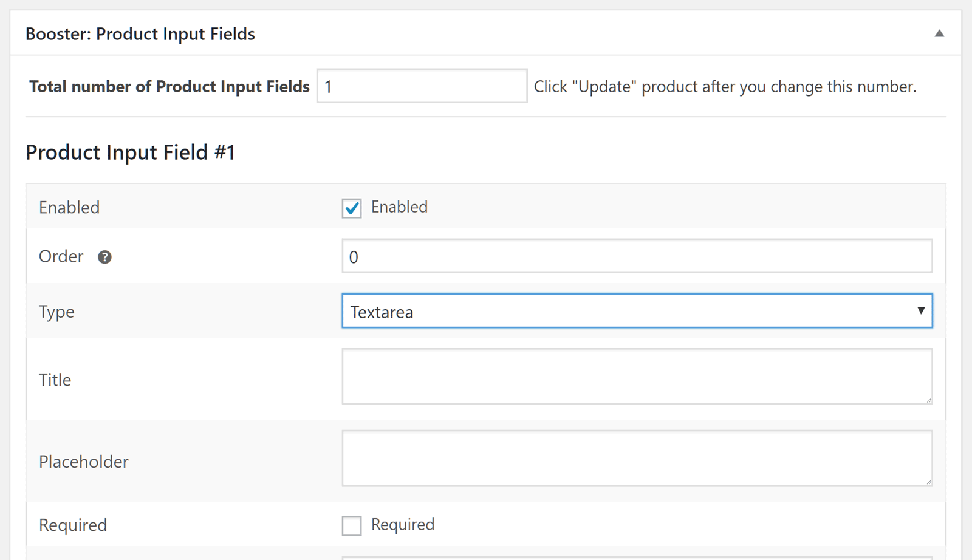Click the "Click Update product" hint text
The width and height of the screenshot is (972, 560).
click(725, 87)
